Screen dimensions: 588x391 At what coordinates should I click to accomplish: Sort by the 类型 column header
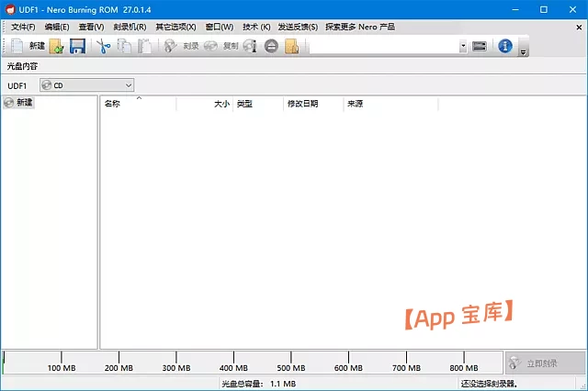pos(258,104)
